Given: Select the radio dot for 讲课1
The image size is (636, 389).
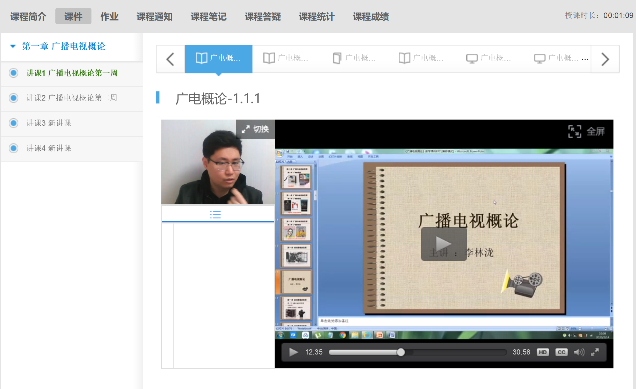Looking at the screenshot, I should pos(13,73).
